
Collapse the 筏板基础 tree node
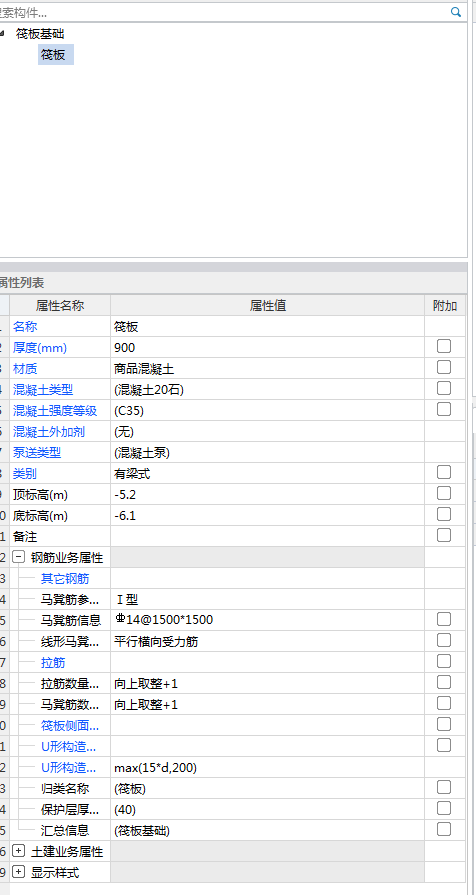[x=2, y=34]
